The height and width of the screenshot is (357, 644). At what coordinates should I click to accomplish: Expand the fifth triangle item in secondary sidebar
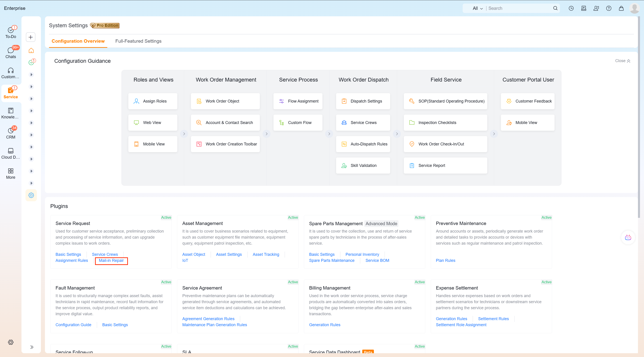tap(31, 123)
